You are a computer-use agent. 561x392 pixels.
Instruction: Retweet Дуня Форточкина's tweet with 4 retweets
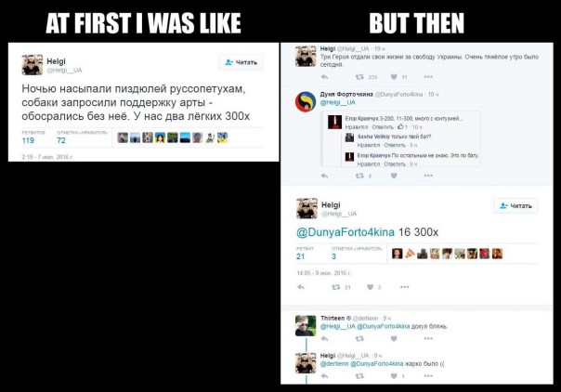pyautogui.click(x=359, y=176)
